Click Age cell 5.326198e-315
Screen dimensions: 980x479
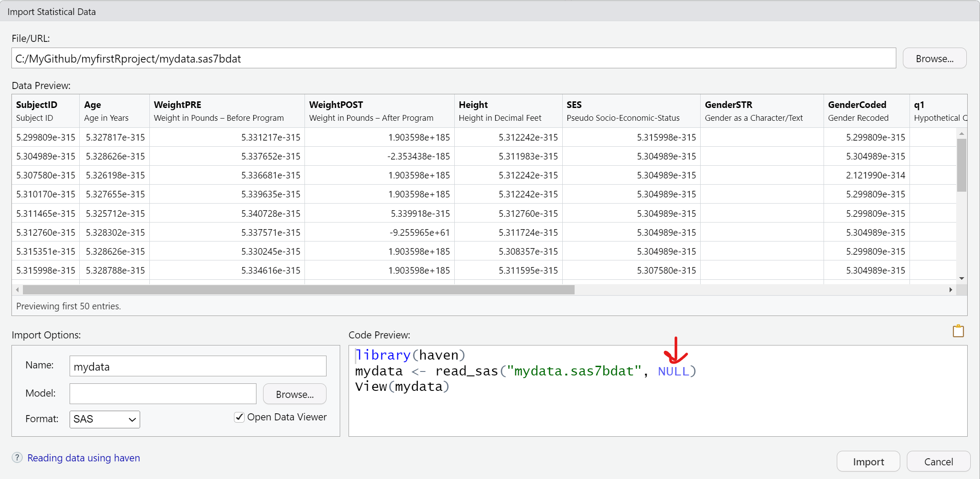[115, 175]
